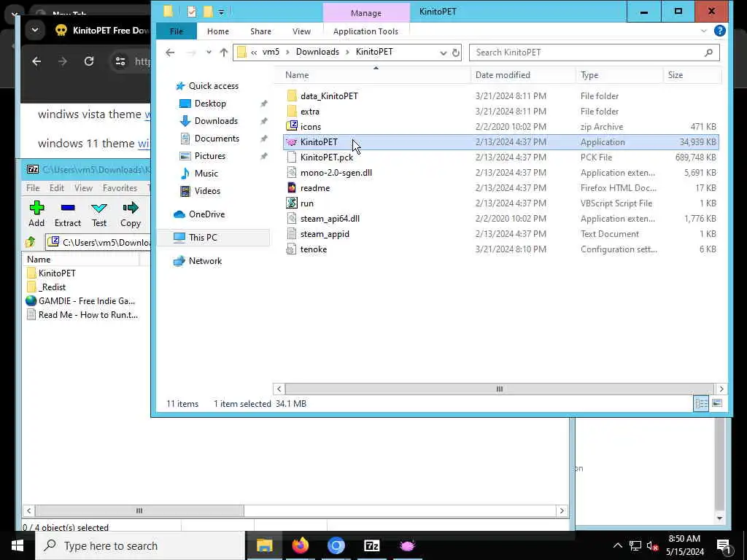Image resolution: width=747 pixels, height=560 pixels.
Task: Go up to the Downloads folder
Action: (x=224, y=52)
